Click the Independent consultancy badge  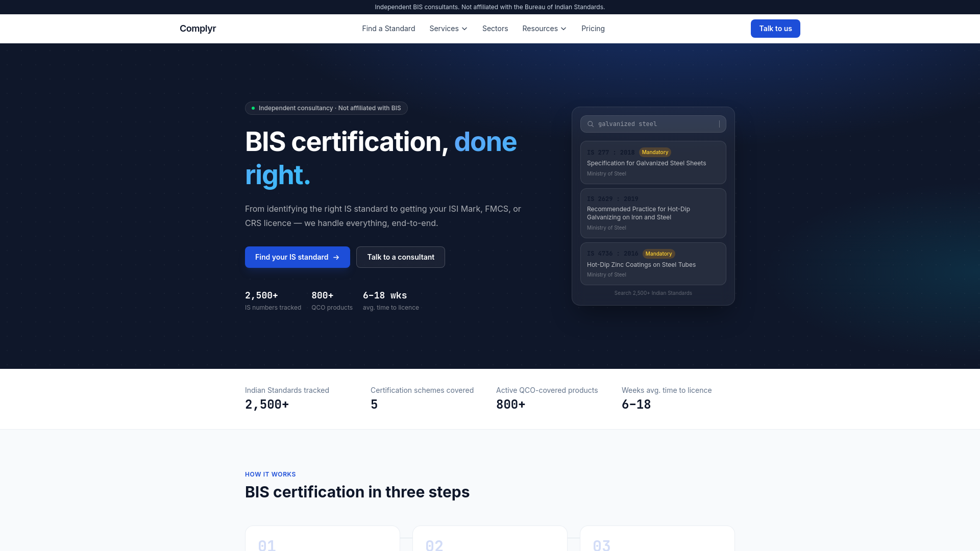pos(326,108)
